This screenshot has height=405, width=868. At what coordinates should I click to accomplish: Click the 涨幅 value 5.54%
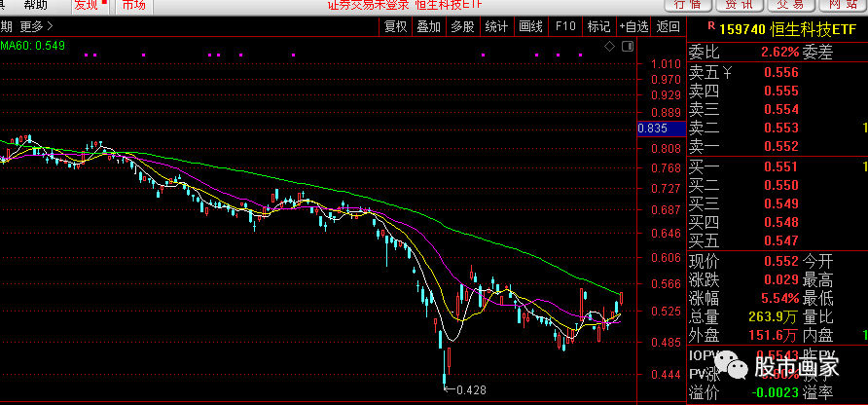[780, 299]
